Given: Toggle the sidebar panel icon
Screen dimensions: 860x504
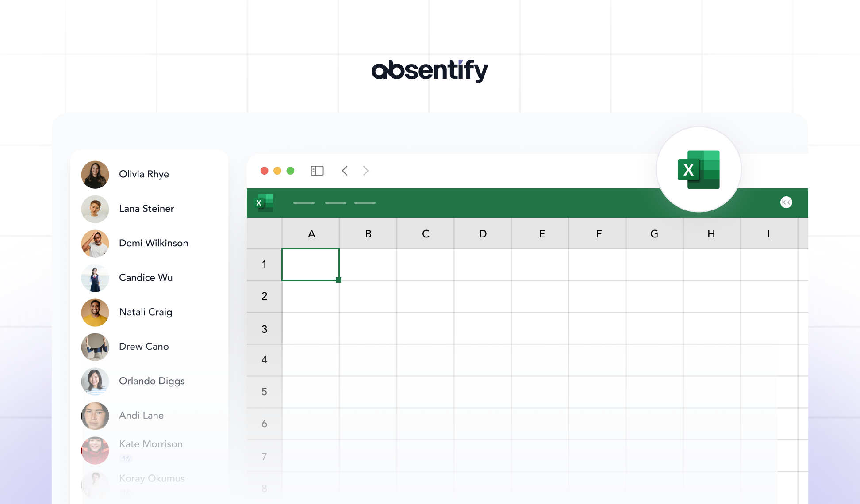Looking at the screenshot, I should [317, 171].
